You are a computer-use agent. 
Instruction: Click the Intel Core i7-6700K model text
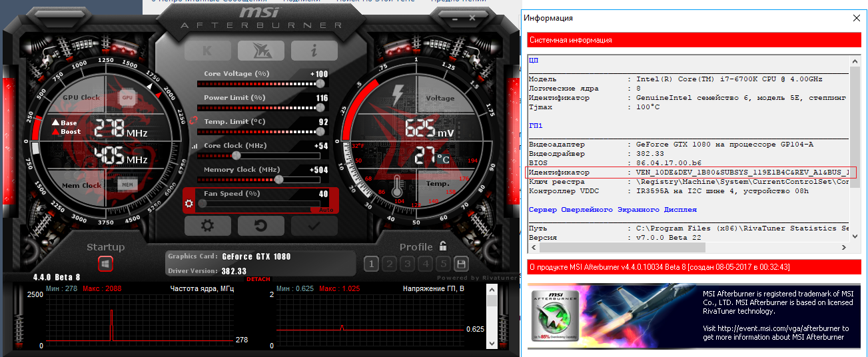pos(729,79)
